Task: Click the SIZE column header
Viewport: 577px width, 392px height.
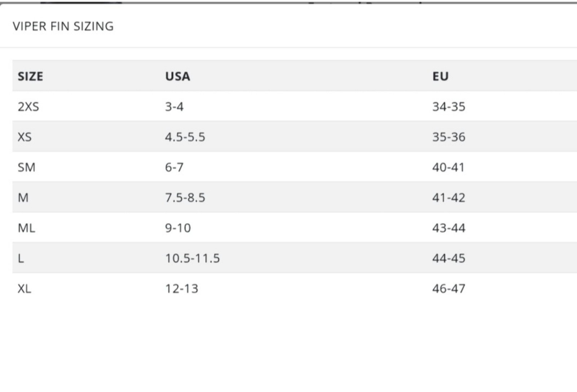Action: click(30, 76)
